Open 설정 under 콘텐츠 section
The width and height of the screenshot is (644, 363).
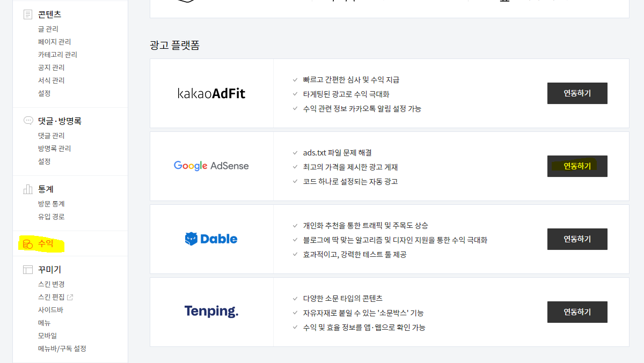pyautogui.click(x=45, y=93)
